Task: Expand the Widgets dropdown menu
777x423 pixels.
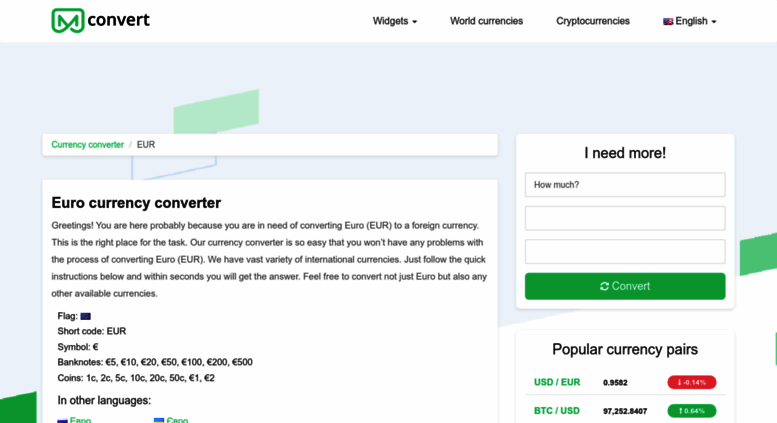Action: click(394, 21)
